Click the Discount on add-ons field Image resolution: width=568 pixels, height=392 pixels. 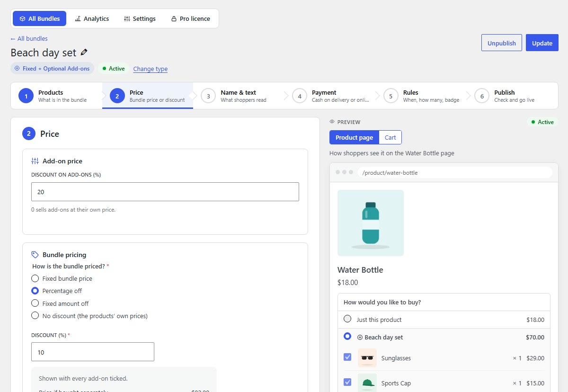165,192
